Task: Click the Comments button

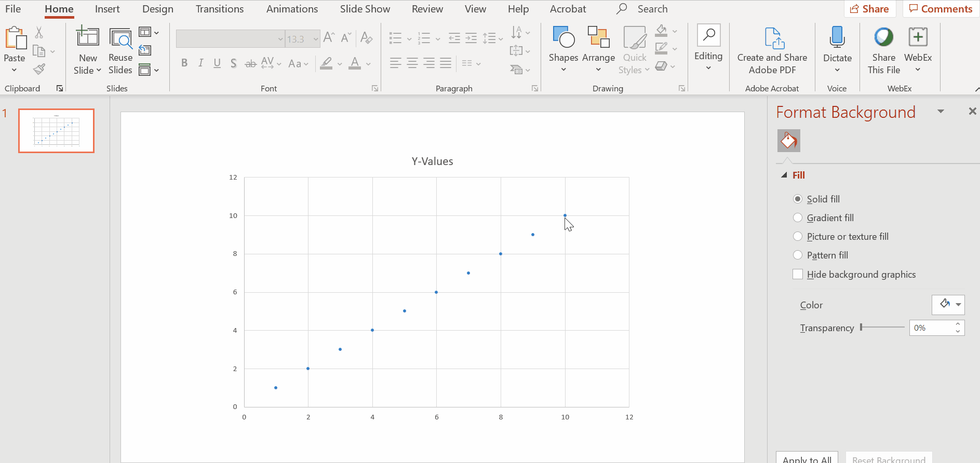Action: pos(941,9)
